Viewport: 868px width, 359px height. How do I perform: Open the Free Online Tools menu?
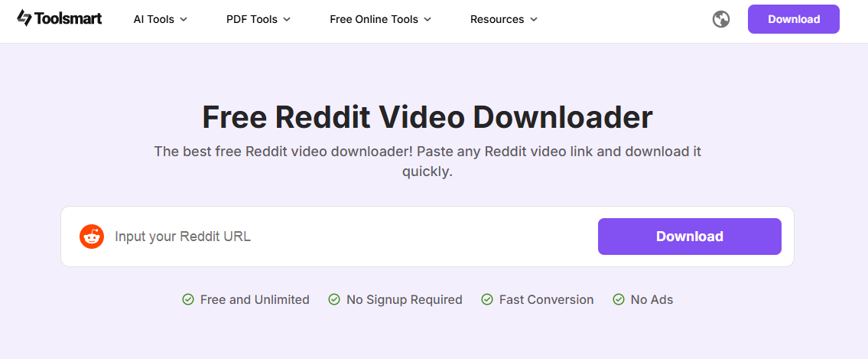pyautogui.click(x=381, y=19)
